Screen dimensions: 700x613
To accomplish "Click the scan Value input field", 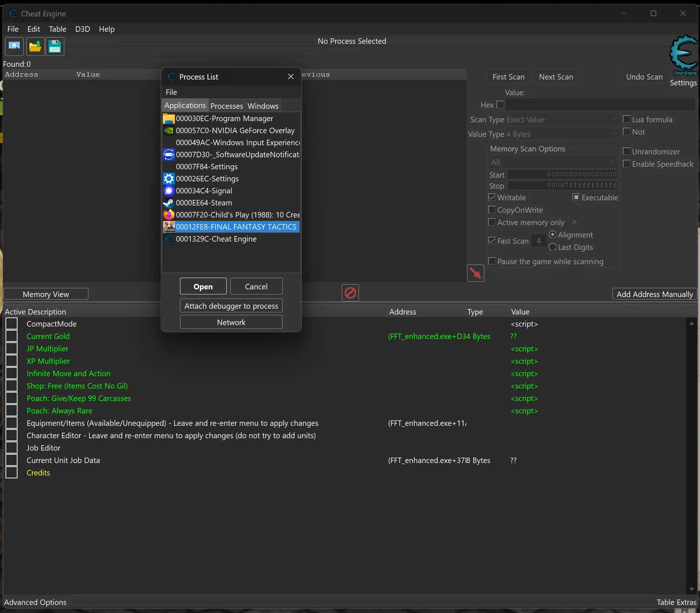I will (600, 105).
